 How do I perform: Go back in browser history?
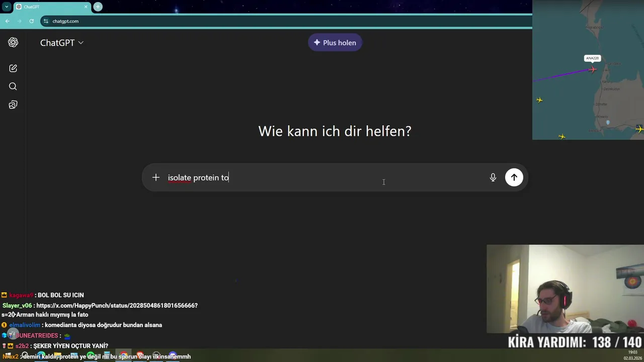pos(7,21)
